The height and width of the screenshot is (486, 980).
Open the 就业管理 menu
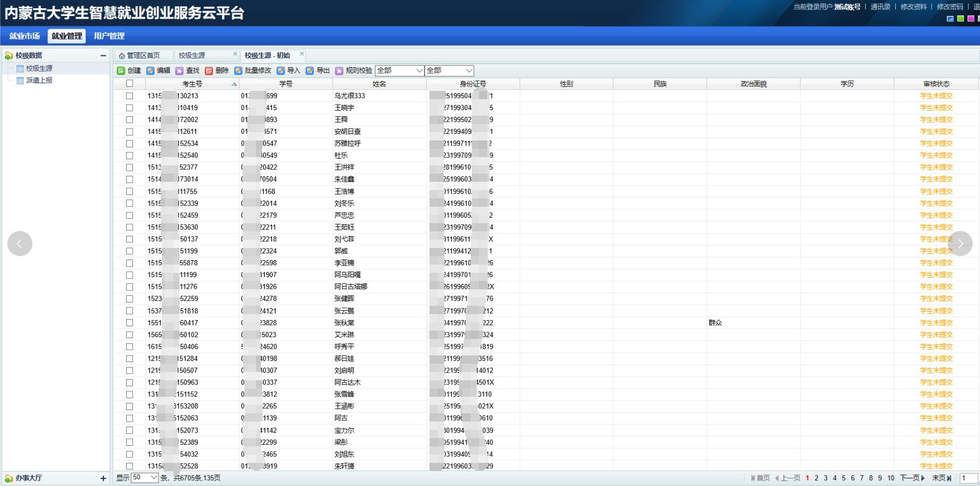click(x=67, y=36)
